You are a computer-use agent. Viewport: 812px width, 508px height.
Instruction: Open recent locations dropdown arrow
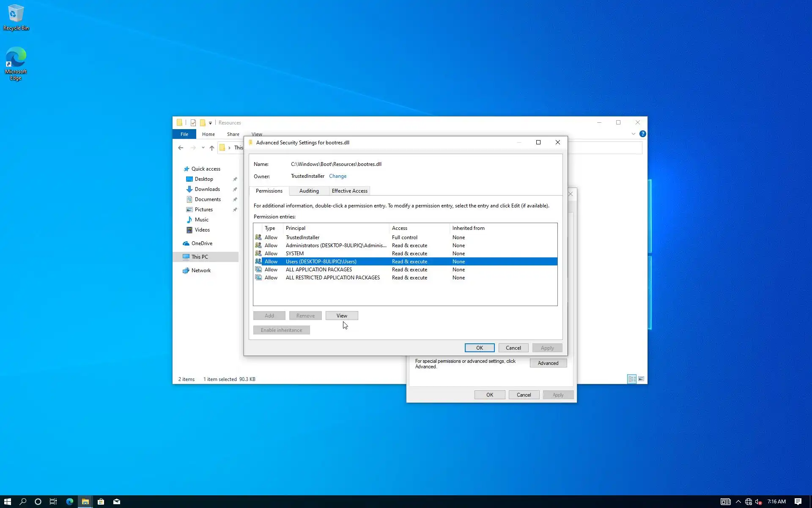coord(203,148)
